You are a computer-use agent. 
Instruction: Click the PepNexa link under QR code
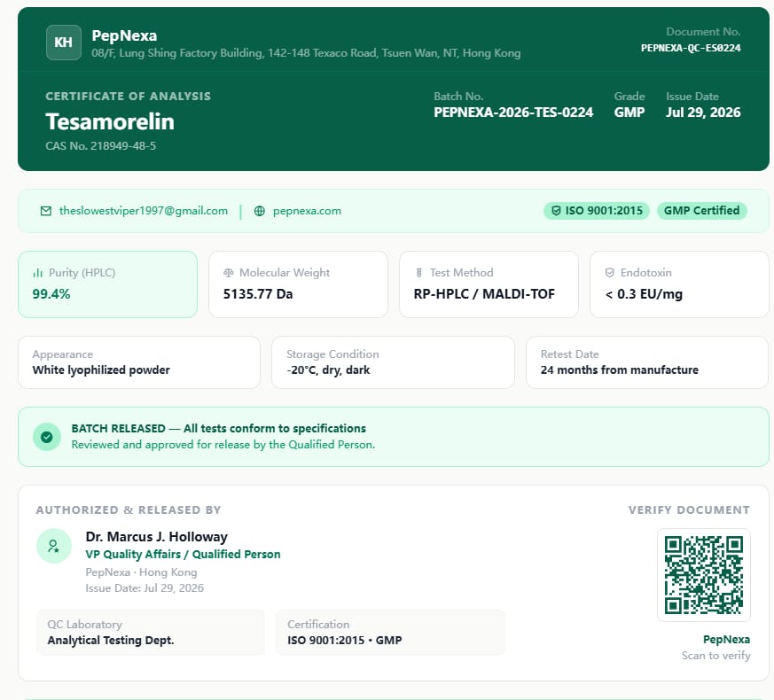point(727,640)
